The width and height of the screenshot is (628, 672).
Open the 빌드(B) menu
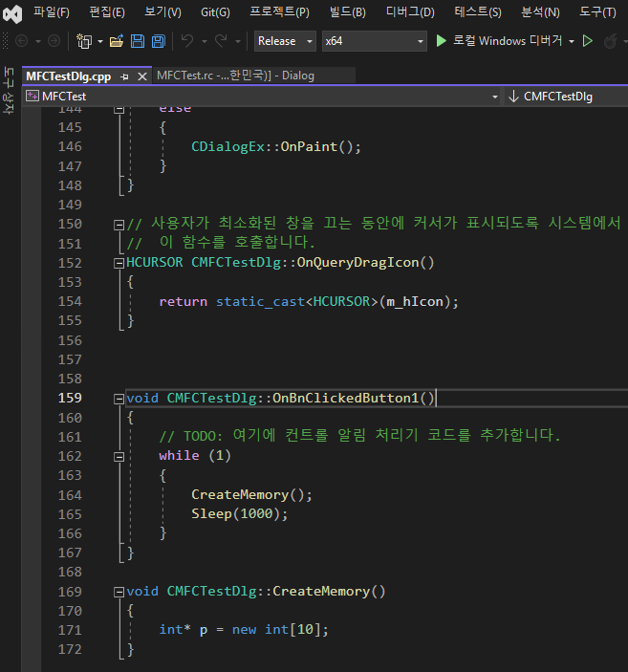coord(348,12)
